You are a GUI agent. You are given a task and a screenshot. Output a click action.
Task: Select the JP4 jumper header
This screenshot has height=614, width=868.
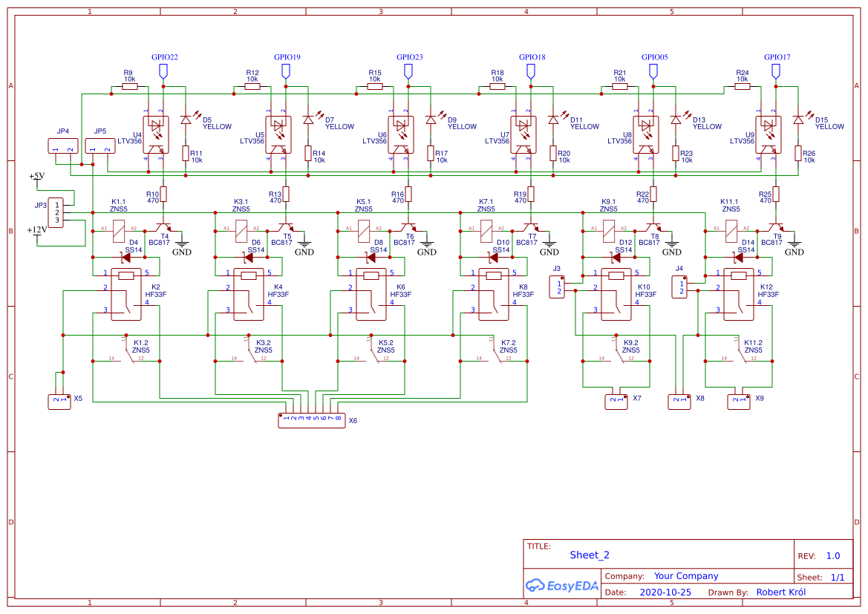coord(63,146)
